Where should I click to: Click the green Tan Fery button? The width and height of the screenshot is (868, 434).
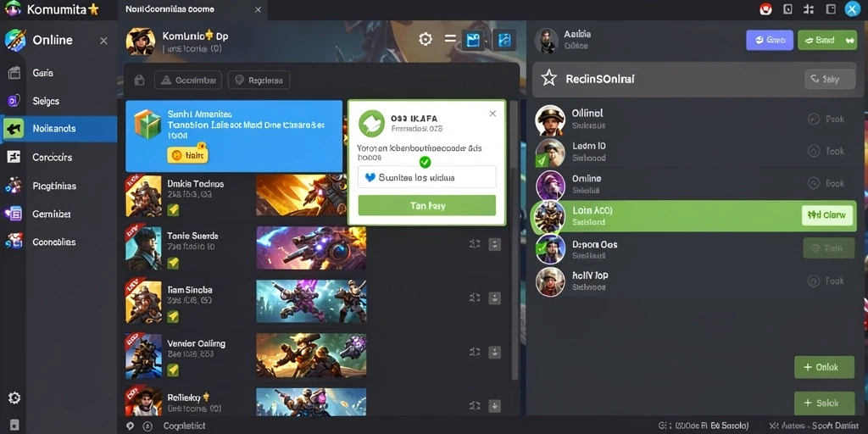pos(427,205)
